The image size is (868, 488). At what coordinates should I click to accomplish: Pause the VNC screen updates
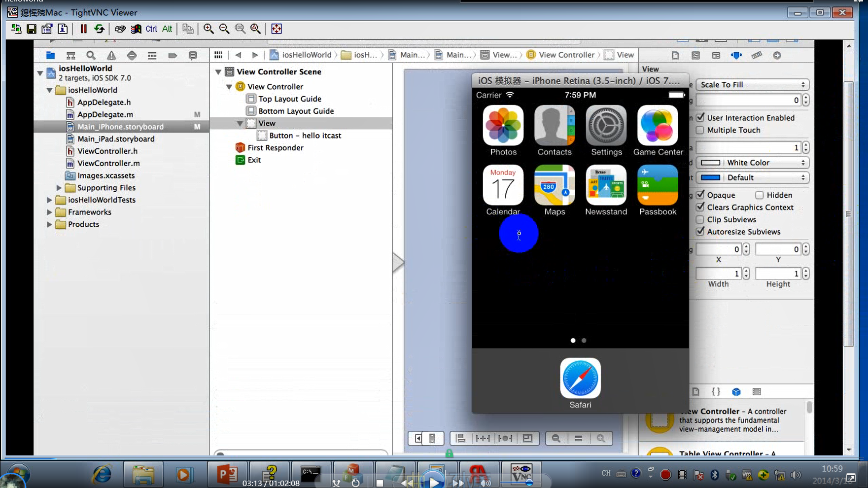click(83, 29)
